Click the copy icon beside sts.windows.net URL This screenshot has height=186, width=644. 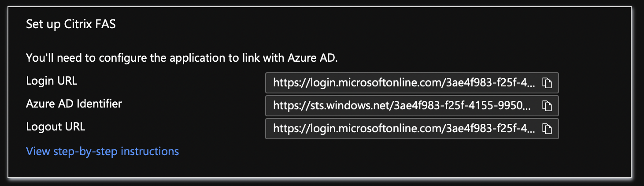[x=547, y=105]
